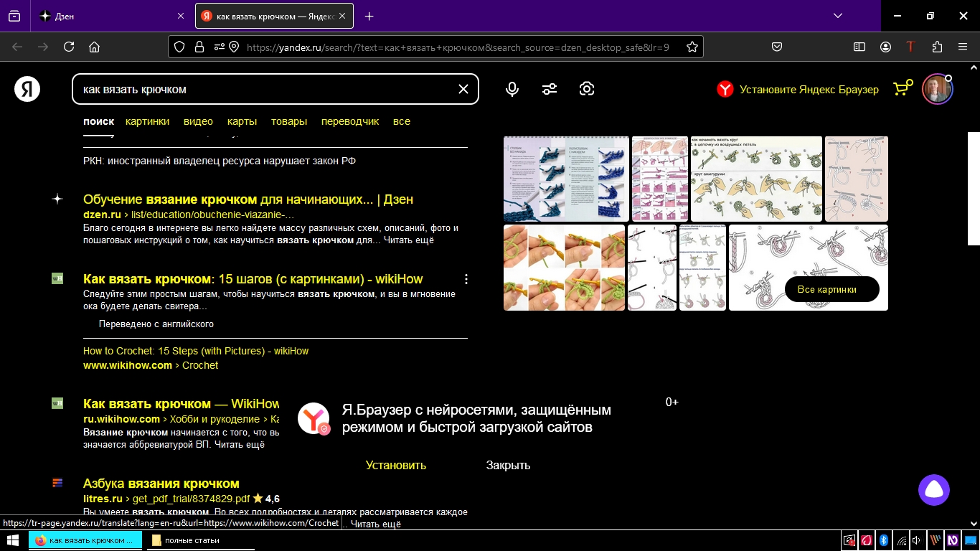The height and width of the screenshot is (551, 980).
Task: Open How to Crochet original link
Action: click(x=196, y=351)
